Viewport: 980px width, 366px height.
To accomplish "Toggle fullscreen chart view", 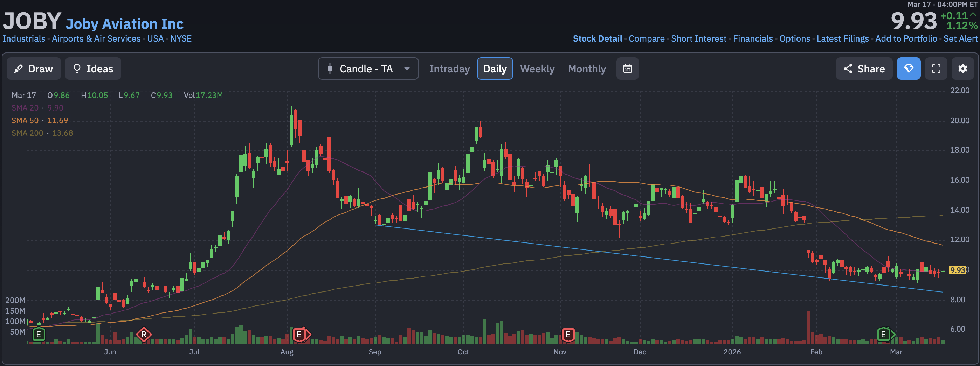I will [936, 69].
